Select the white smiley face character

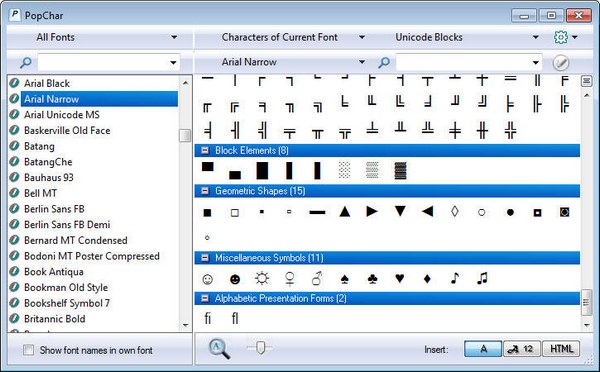(207, 279)
